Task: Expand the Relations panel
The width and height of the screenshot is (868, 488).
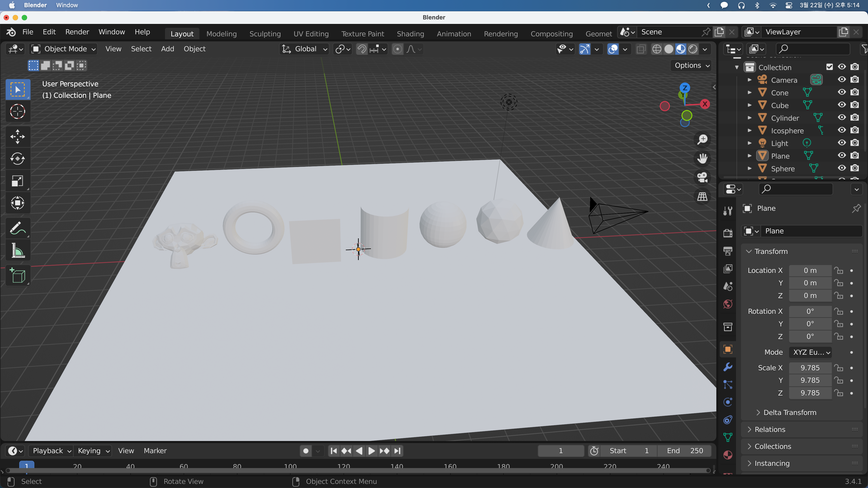Action: click(749, 429)
